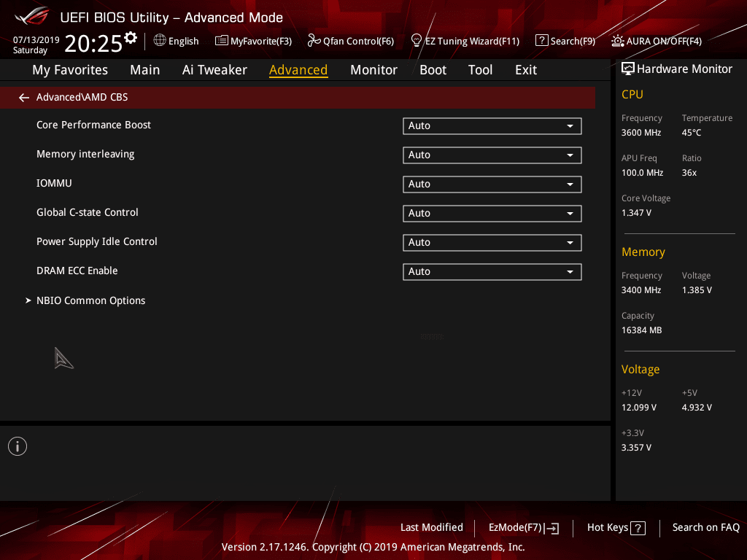747x560 pixels.
Task: Open the Search(F9) question icon
Action: [x=542, y=41]
